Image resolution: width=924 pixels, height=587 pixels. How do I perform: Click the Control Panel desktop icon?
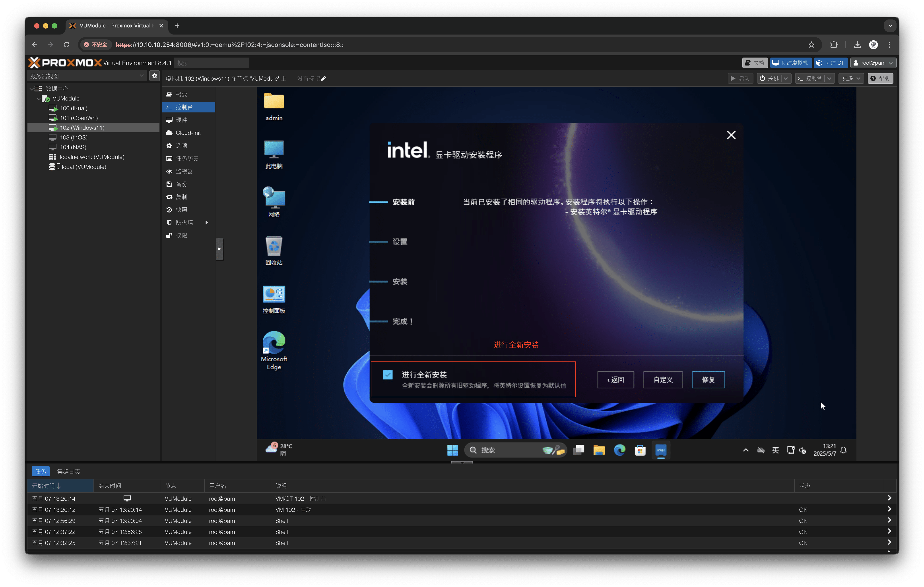tap(274, 294)
